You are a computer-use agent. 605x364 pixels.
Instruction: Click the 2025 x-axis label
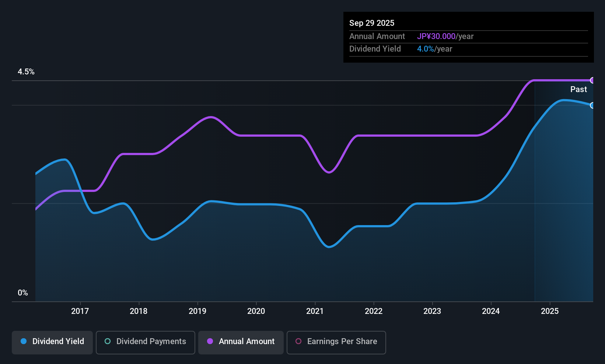[x=550, y=311]
